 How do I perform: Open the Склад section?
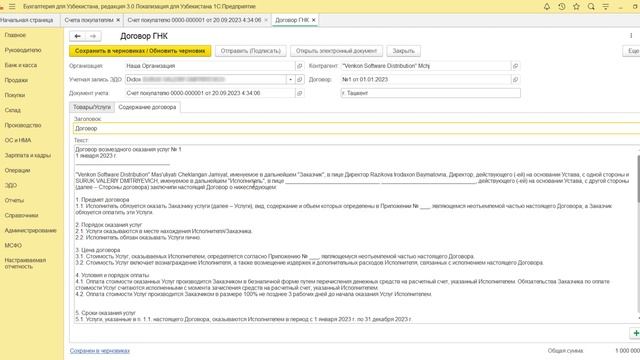[13, 110]
